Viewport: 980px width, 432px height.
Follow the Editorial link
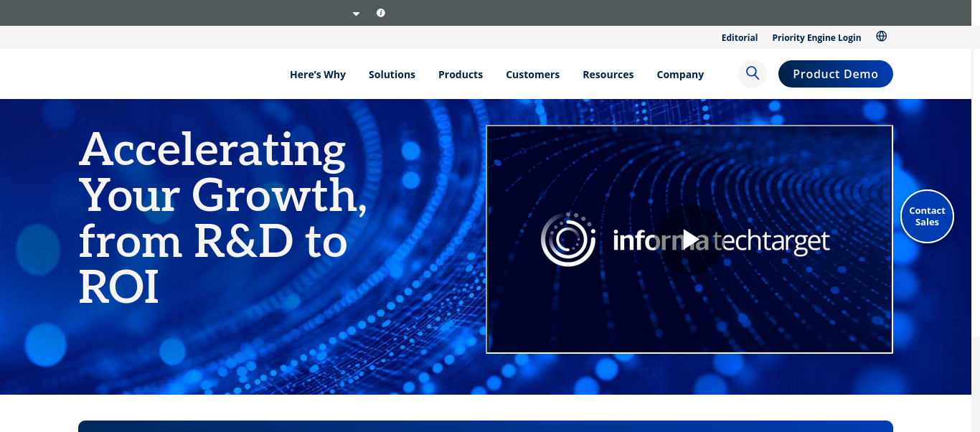[x=740, y=37]
